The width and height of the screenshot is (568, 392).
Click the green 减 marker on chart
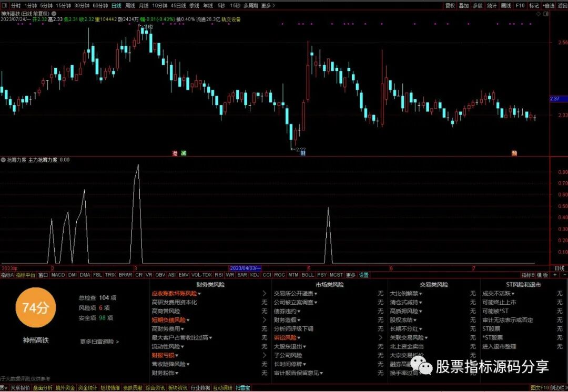click(184, 153)
